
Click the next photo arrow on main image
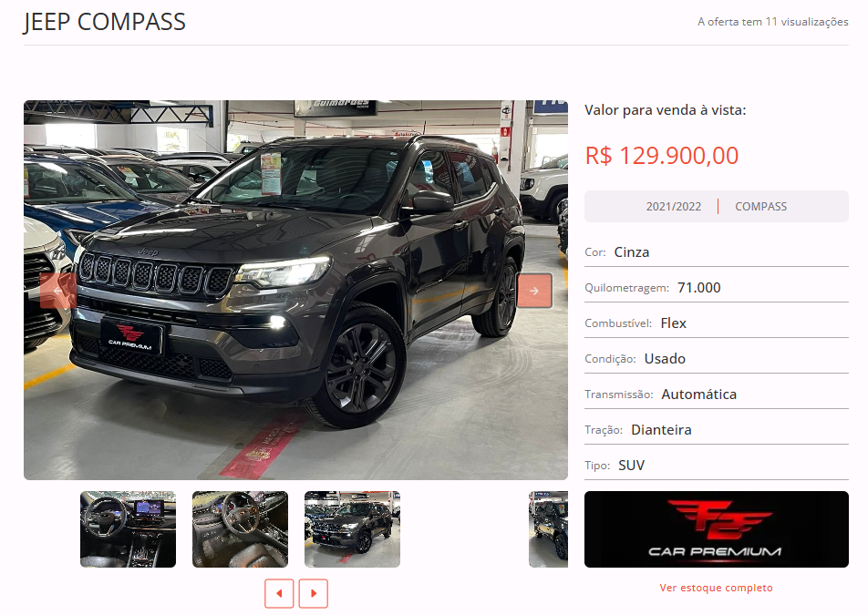click(x=534, y=291)
